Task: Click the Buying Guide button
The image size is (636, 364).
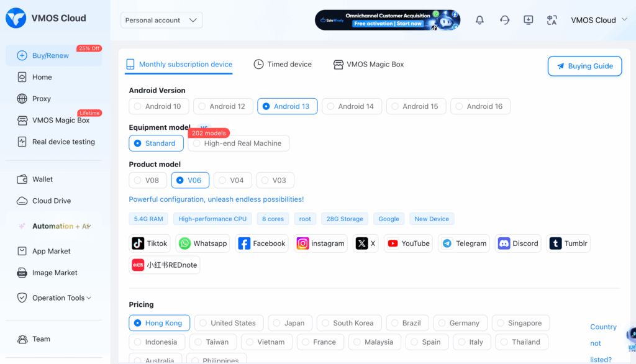Action: [x=584, y=66]
